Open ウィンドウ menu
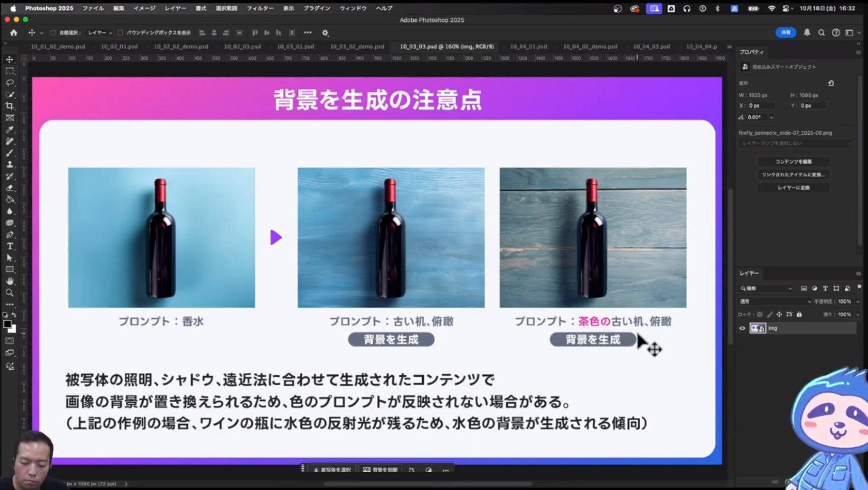Screen dimensions: 868x490 point(353,8)
